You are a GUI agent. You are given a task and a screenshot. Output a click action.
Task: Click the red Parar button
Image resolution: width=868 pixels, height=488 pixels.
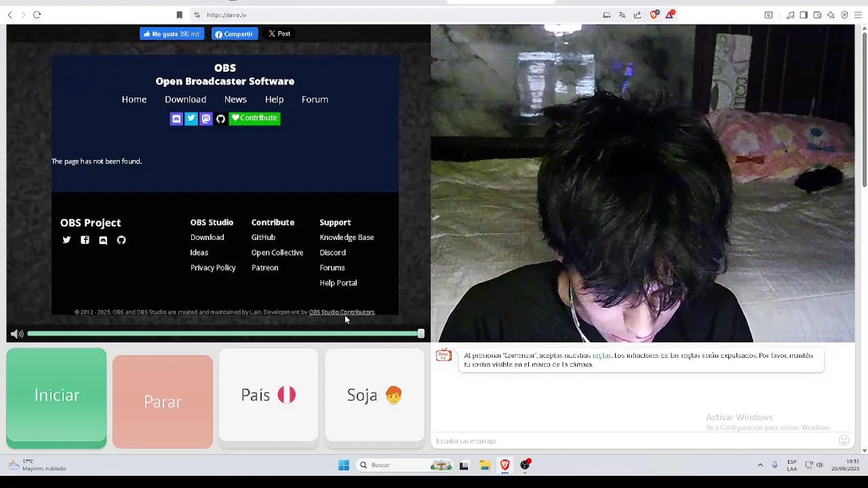[163, 401]
